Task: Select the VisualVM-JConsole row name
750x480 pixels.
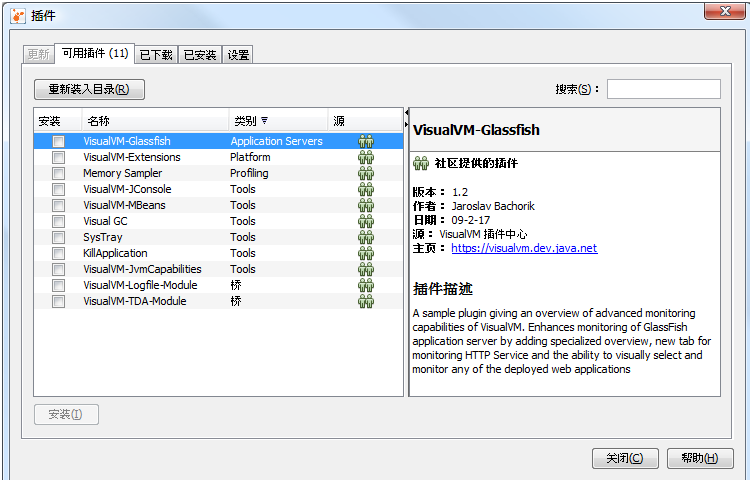Action: [127, 189]
